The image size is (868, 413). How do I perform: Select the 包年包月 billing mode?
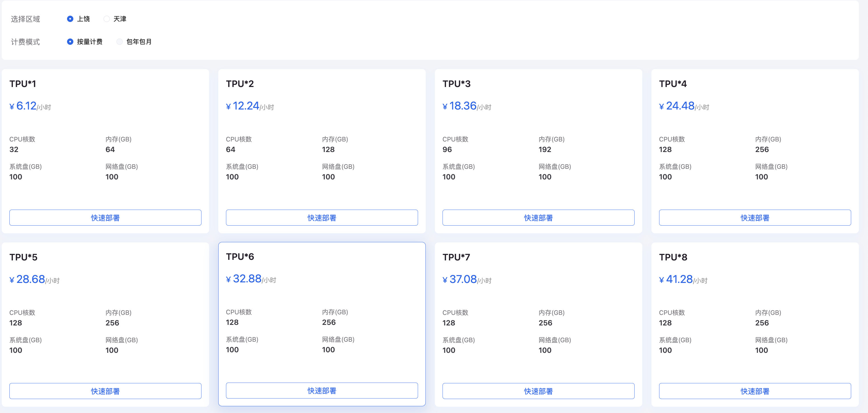[119, 41]
